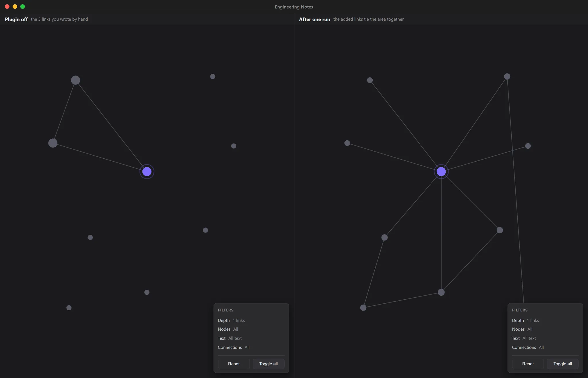Click the "Plugin off" pane heading
588x378 pixels.
(x=16, y=19)
